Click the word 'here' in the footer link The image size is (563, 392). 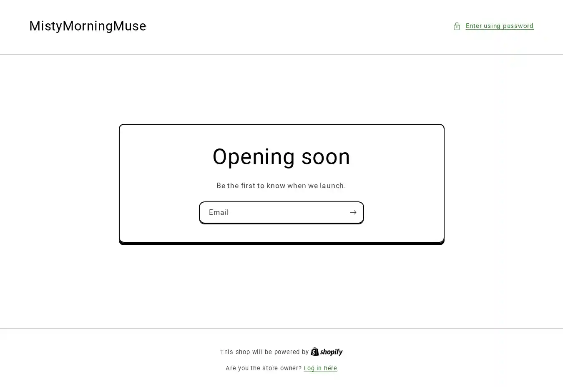[x=330, y=368]
